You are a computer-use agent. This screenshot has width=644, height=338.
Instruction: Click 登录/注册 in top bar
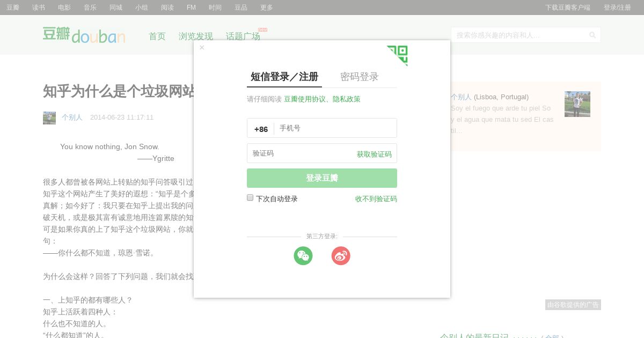click(x=617, y=8)
